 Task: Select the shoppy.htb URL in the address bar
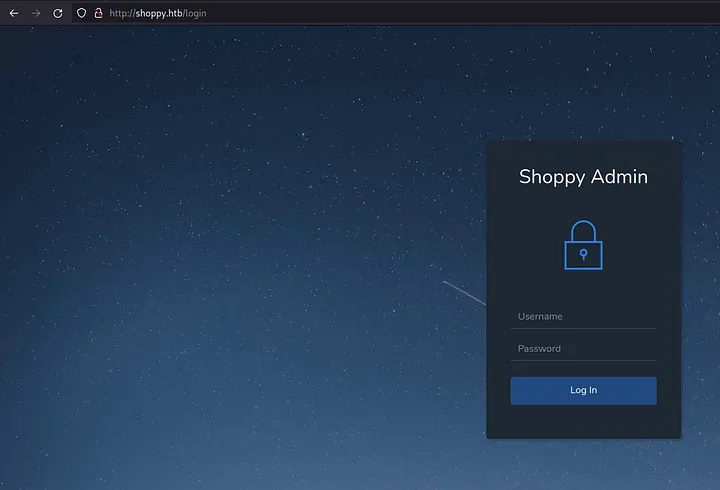[158, 13]
